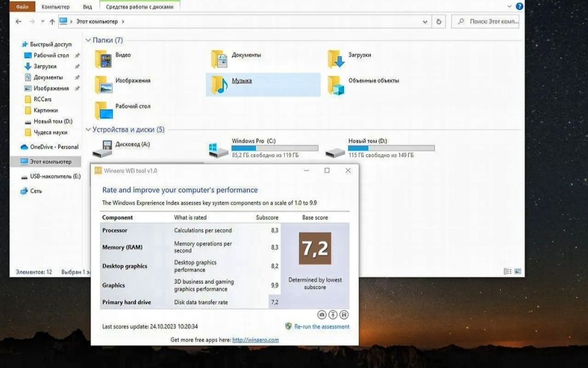Viewport: 588px width, 368px height.
Task: Click "Этот компьютер" in the address bar path
Action: tap(97, 22)
